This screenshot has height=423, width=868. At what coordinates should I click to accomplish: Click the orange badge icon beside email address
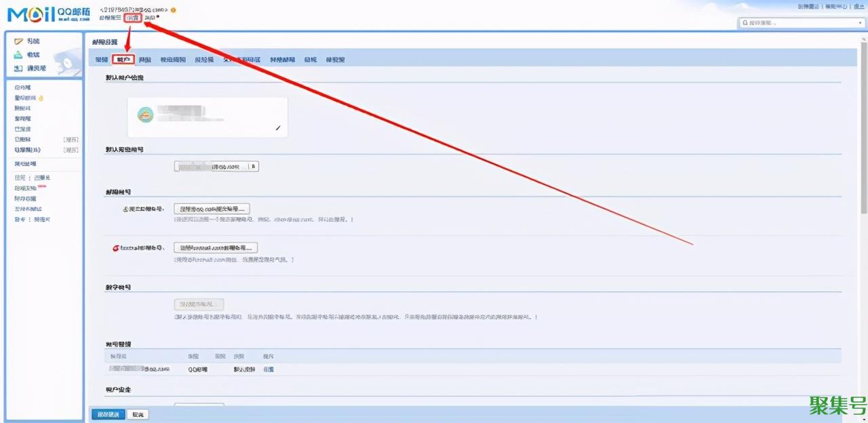174,10
